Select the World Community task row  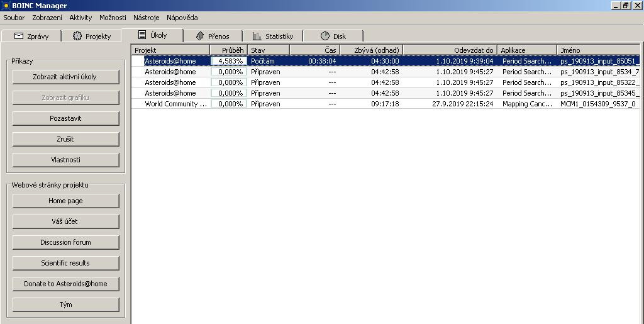tap(386, 104)
